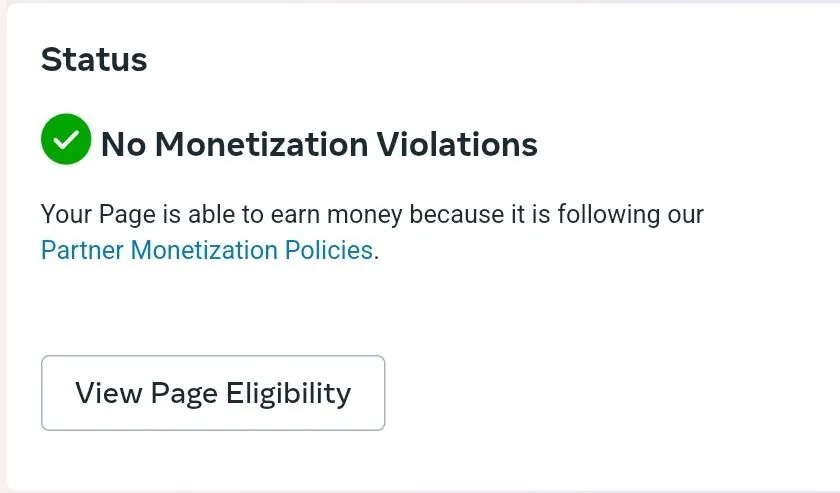Click the word 'Monetization' in the bold title
Image resolution: width=840 pixels, height=493 pixels.
(x=261, y=144)
